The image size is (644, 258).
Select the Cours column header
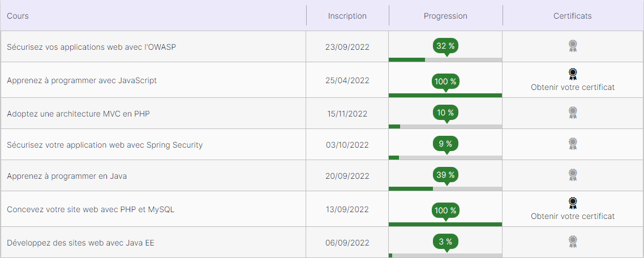click(18, 16)
